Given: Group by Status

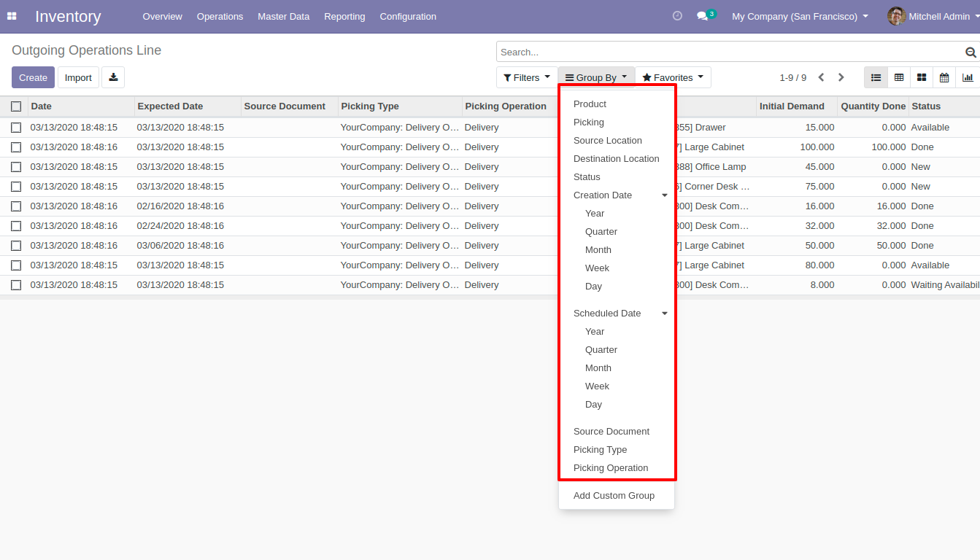Looking at the screenshot, I should (617, 177).
